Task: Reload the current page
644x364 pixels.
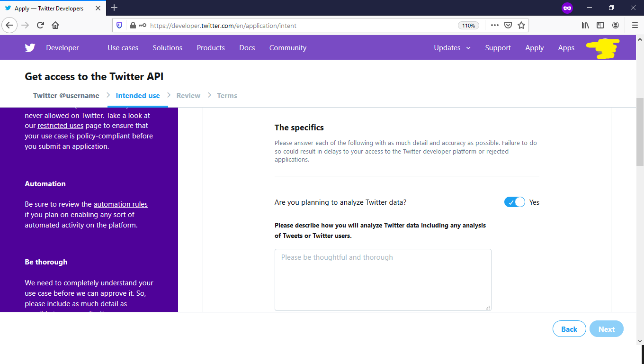Action: tap(41, 25)
